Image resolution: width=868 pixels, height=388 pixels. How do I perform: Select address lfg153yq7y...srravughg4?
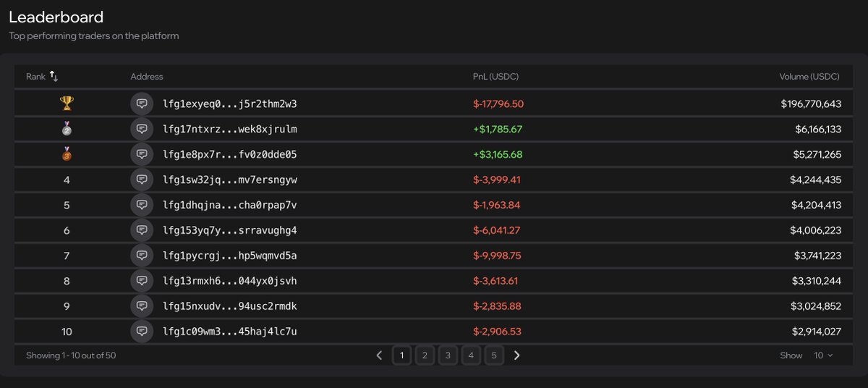point(230,230)
